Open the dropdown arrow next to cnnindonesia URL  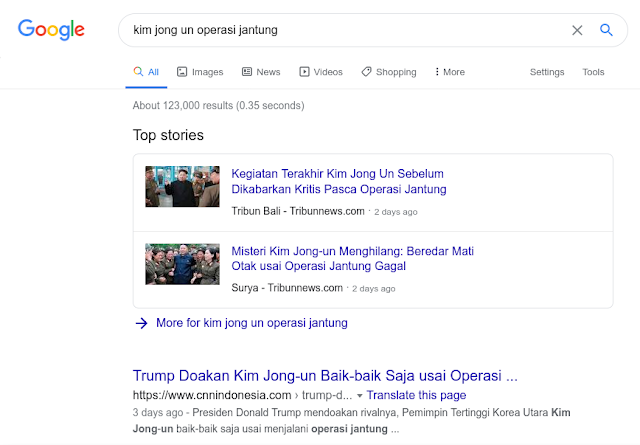coord(360,396)
